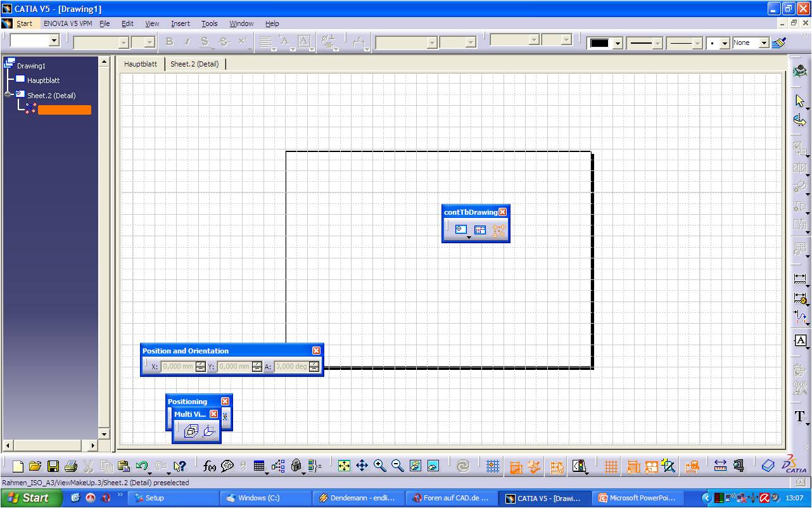812x508 pixels.
Task: Click the Zoom In magnifier
Action: point(379,466)
